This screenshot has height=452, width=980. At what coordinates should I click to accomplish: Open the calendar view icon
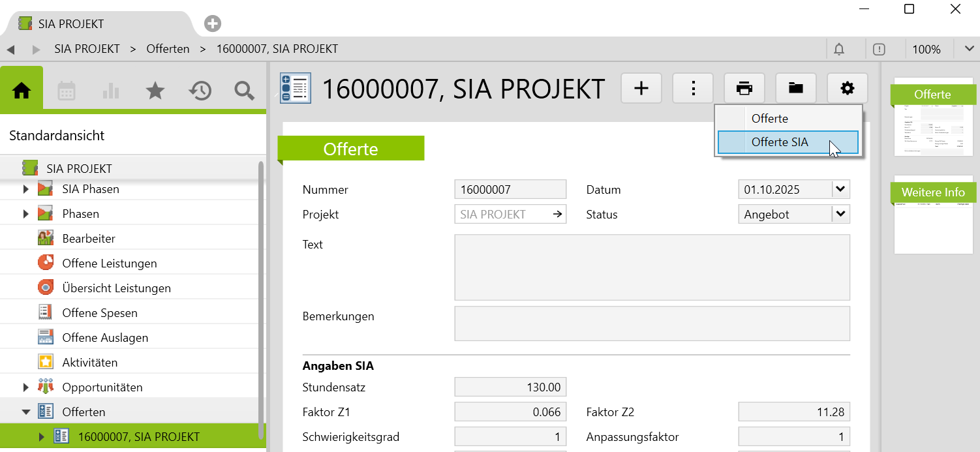tap(67, 91)
